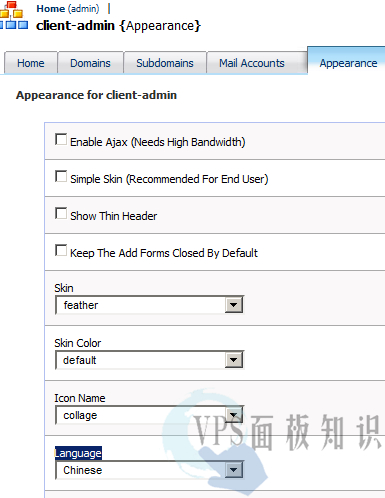385x498 pixels.
Task: Enable Ajax (Needs High Bandwidth) checkbox
Action: click(x=61, y=140)
